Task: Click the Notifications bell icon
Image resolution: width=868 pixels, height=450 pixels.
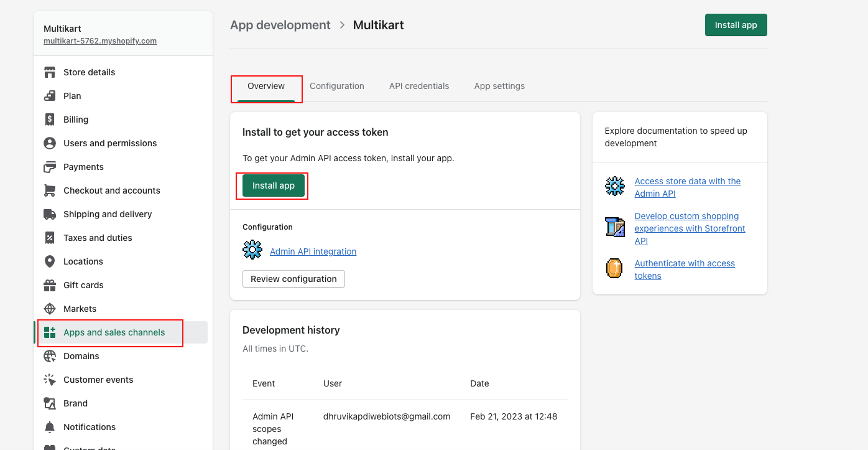Action: [x=50, y=427]
